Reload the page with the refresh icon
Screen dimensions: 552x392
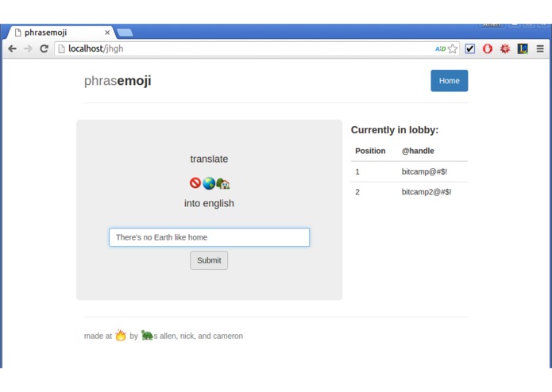point(44,48)
